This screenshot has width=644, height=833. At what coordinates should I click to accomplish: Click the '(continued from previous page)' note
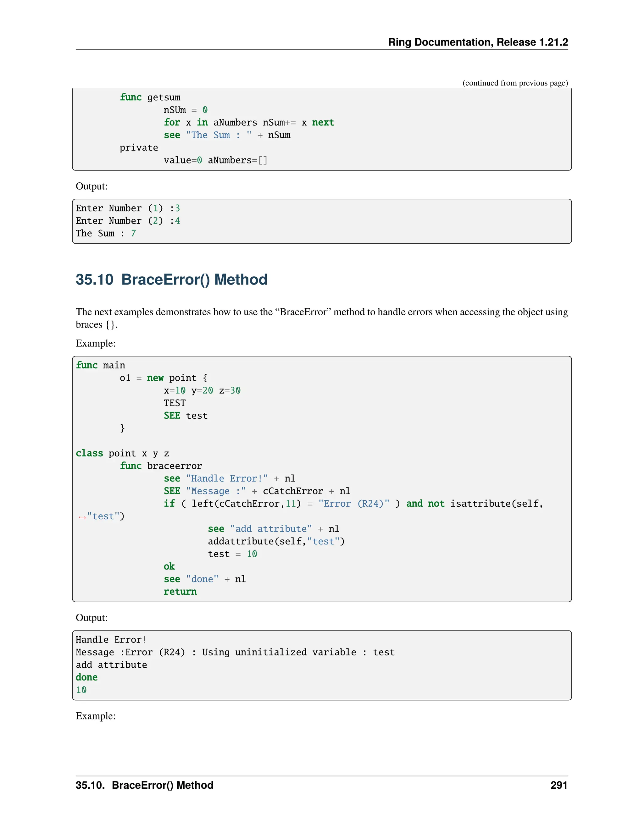pos(515,83)
